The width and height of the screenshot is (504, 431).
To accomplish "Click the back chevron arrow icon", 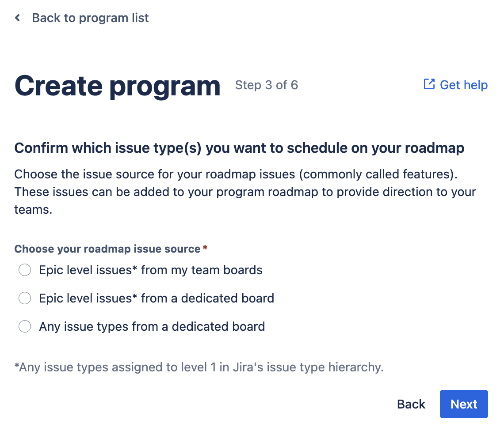I will point(18,18).
